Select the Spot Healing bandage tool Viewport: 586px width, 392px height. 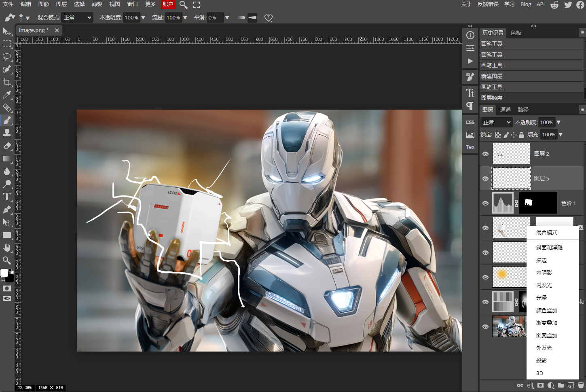pos(7,108)
